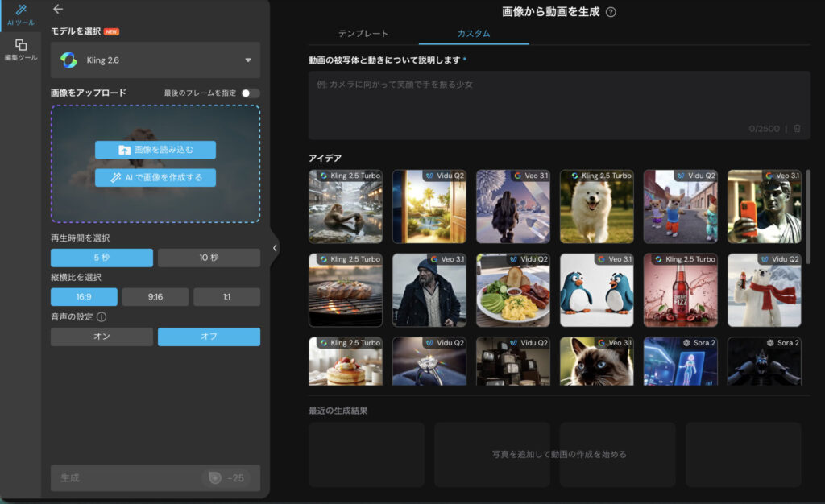The image size is (825, 504).
Task: Select the 10 秒 duration option
Action: (x=209, y=258)
